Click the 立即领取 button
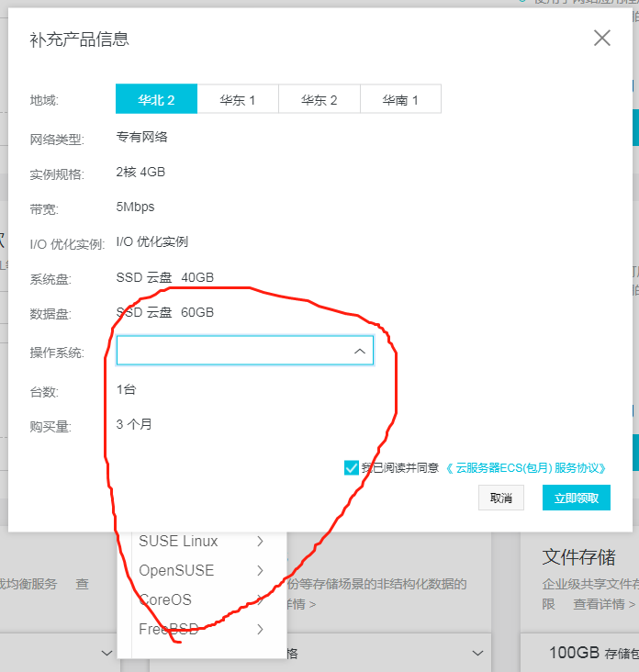Screen dimensions: 639x672 (x=576, y=498)
